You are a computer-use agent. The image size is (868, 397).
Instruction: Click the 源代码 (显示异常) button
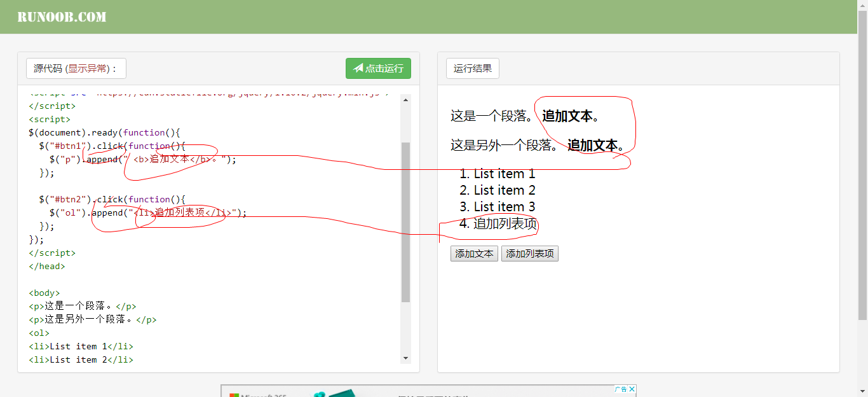[x=76, y=69]
